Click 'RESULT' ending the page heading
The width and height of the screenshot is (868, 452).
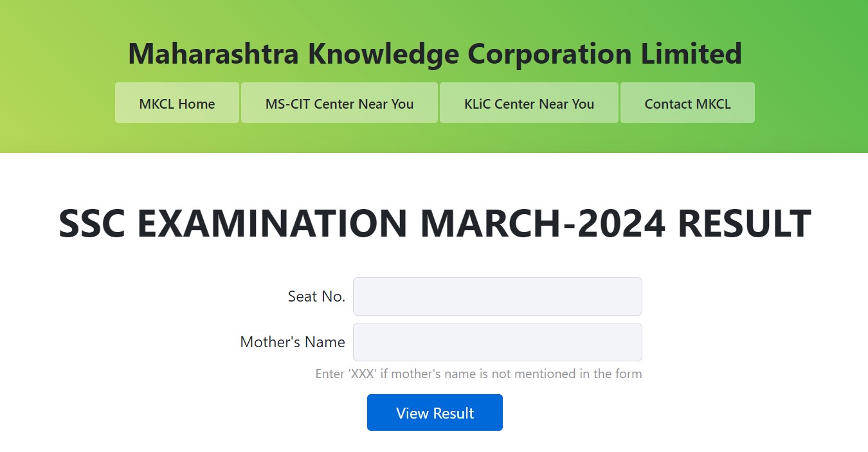(744, 224)
